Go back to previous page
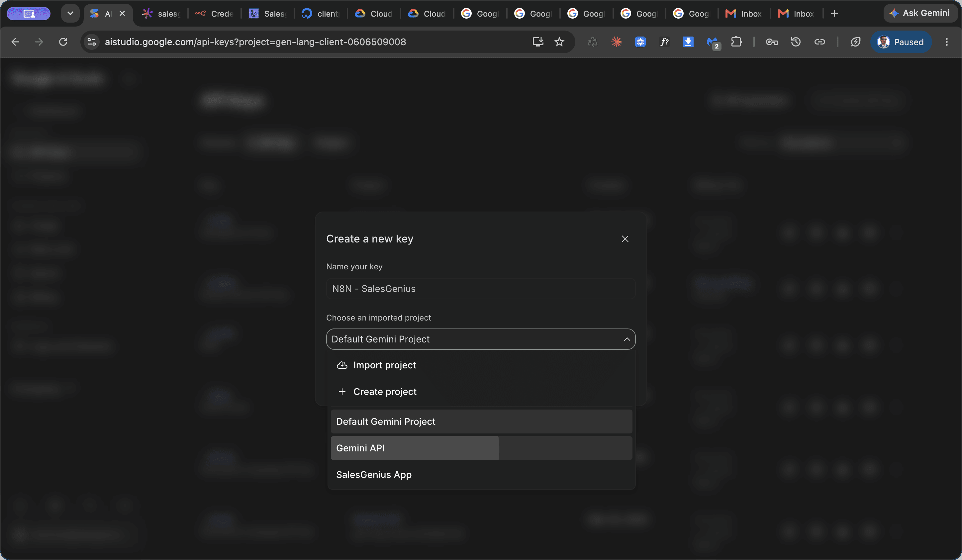 (15, 42)
